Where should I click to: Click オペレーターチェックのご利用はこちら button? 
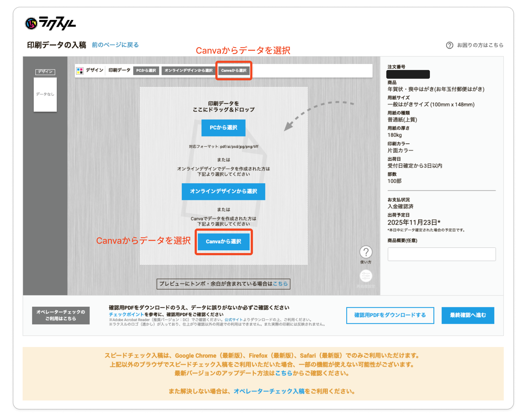61,315
